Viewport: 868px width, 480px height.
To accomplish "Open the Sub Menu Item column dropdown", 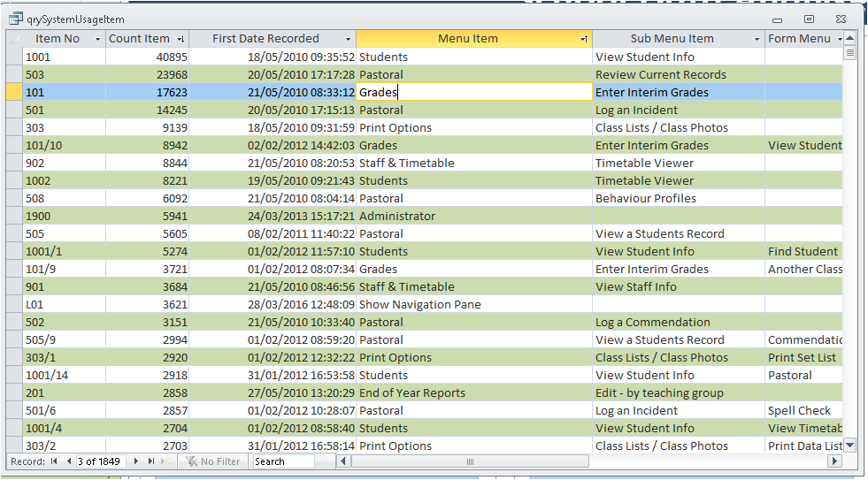I will coord(757,39).
